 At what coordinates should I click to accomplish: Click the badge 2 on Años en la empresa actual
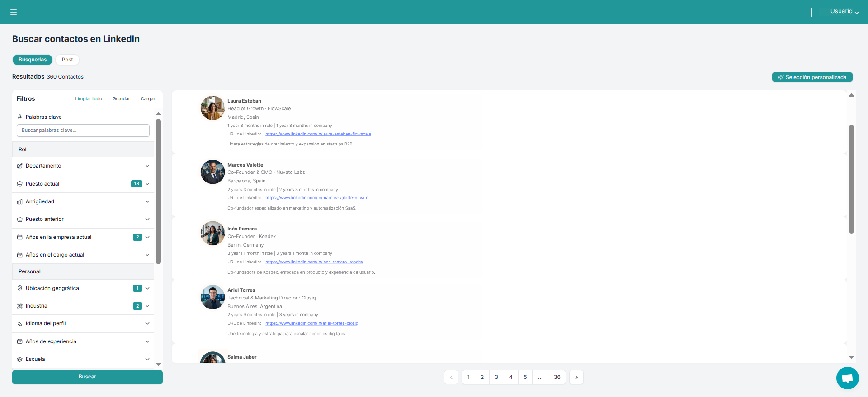[x=137, y=237]
